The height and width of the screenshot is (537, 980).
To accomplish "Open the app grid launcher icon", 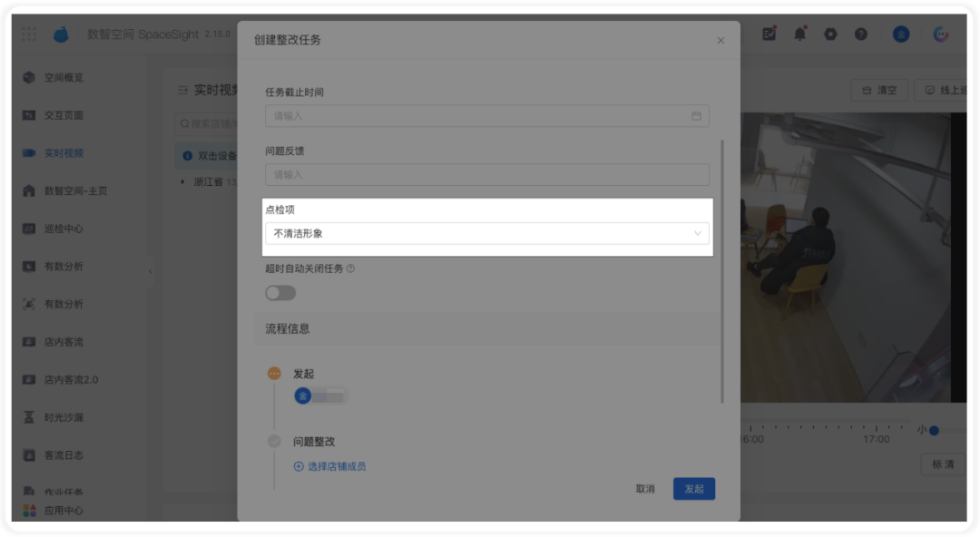I will click(x=29, y=34).
